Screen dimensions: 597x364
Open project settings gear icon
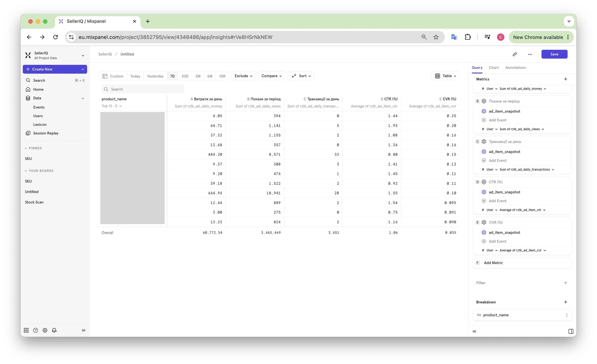pyautogui.click(x=45, y=330)
